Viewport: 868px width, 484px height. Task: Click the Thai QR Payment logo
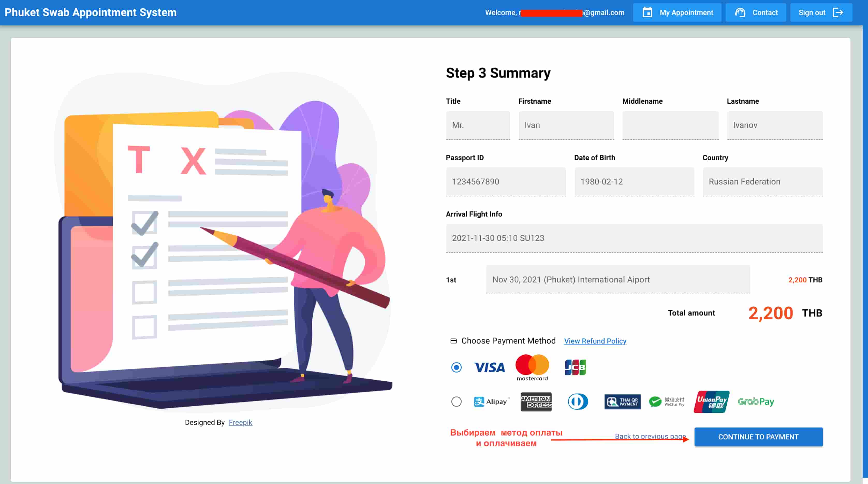[622, 401]
